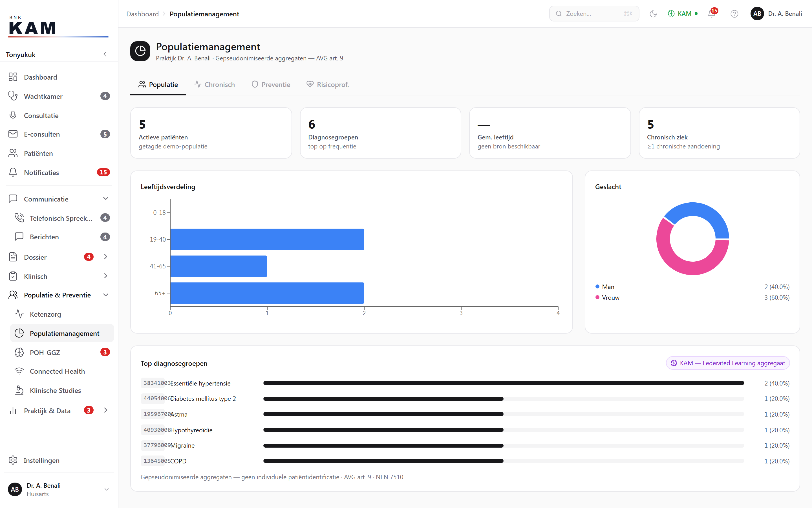Toggle dark mode moon icon
Screen dimensions: 812x508
[x=653, y=14]
